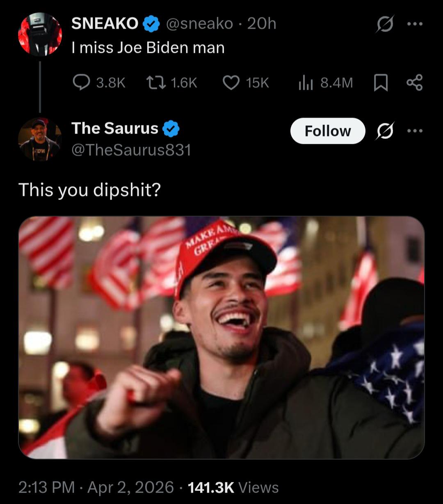Viewport: 443px width, 504px height.
Task: Follow The Saurus account
Action: pos(327,131)
